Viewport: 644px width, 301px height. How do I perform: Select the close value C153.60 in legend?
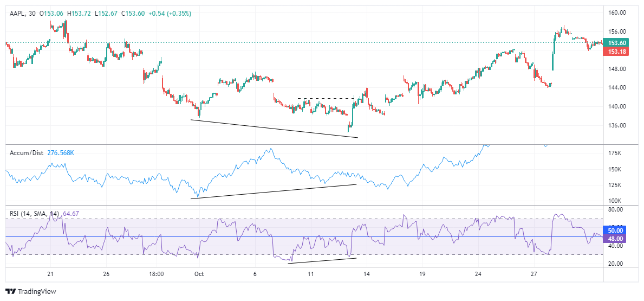coord(133,14)
